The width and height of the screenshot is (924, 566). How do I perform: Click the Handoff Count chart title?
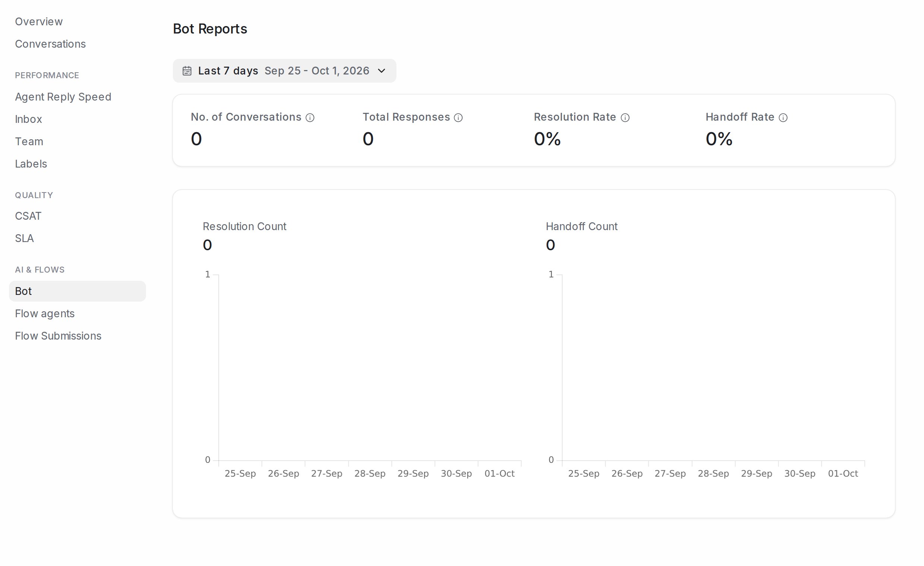(x=582, y=226)
